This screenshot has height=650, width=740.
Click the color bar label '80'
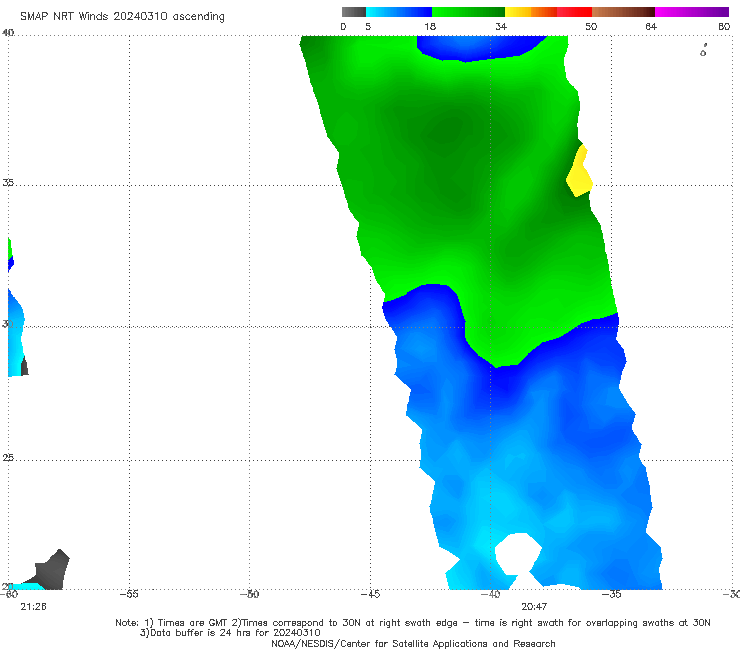724,26
